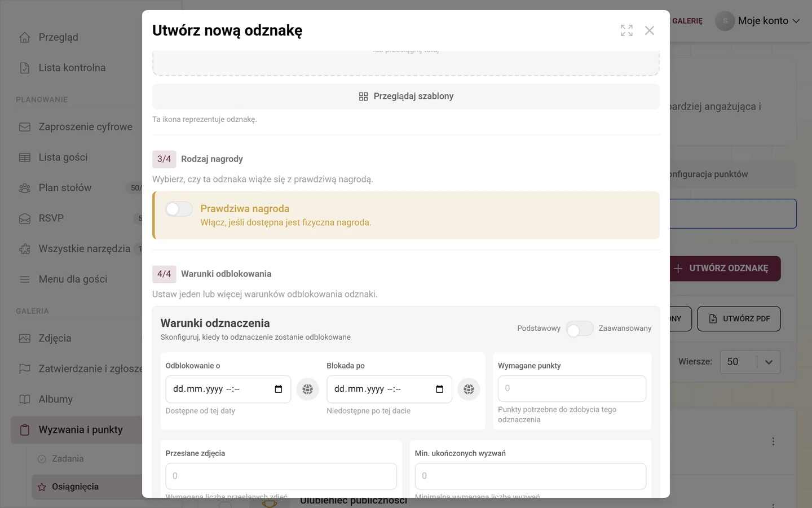This screenshot has height=508, width=812.
Task: Click the RSVP envelope icon
Action: (25, 218)
